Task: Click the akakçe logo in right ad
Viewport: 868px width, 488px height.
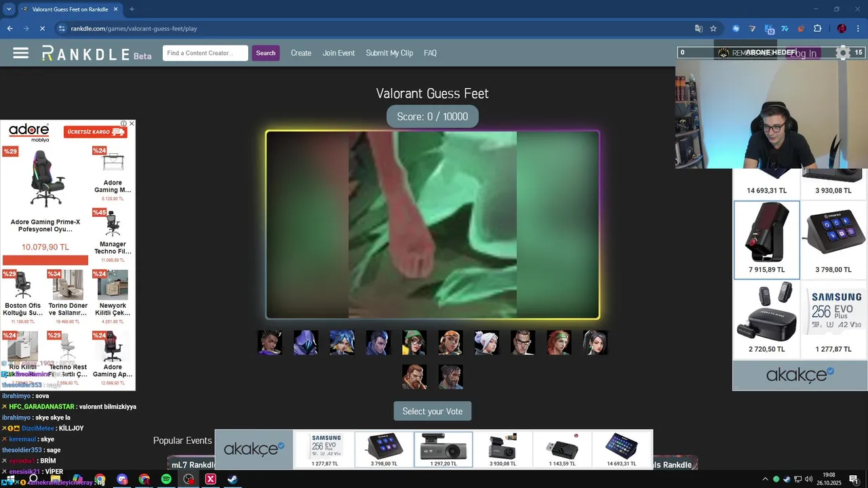Action: [x=800, y=375]
